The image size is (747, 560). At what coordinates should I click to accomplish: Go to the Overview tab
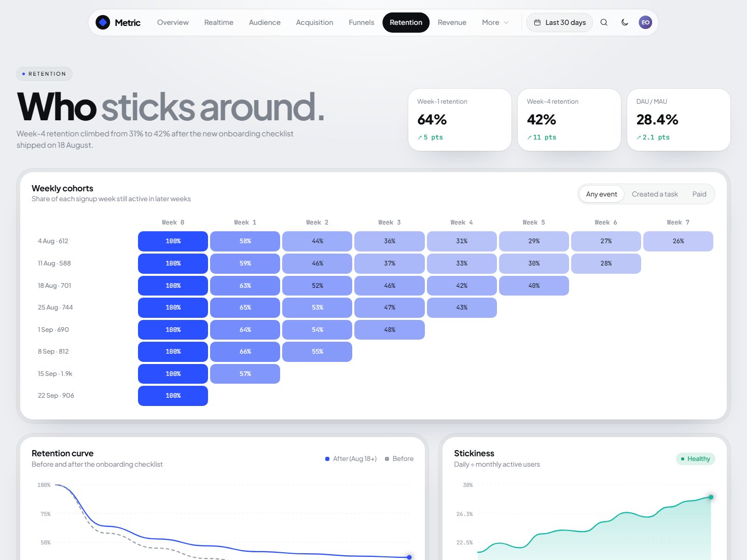click(173, 22)
